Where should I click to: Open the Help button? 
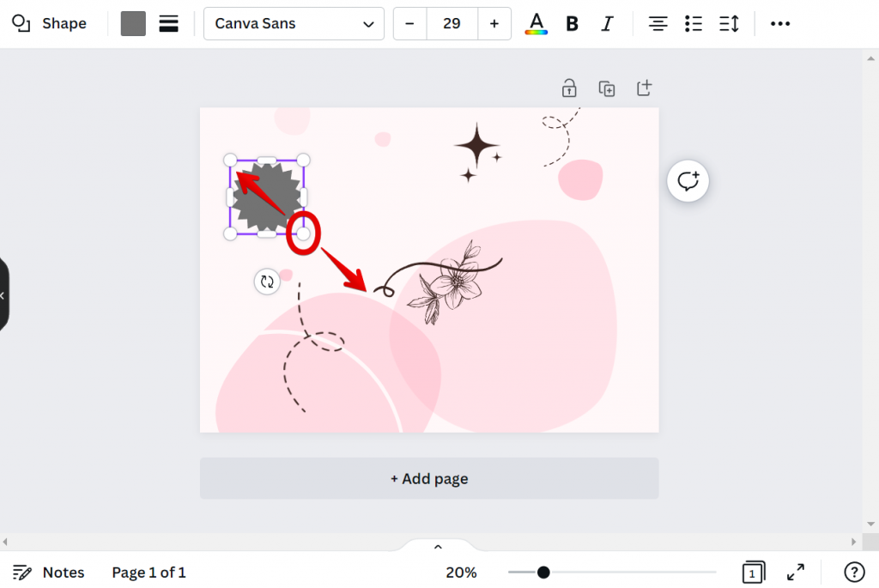(x=854, y=572)
